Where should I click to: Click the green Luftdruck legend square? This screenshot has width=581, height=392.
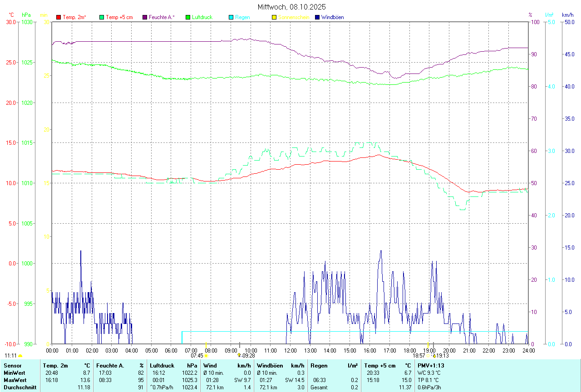(x=188, y=17)
